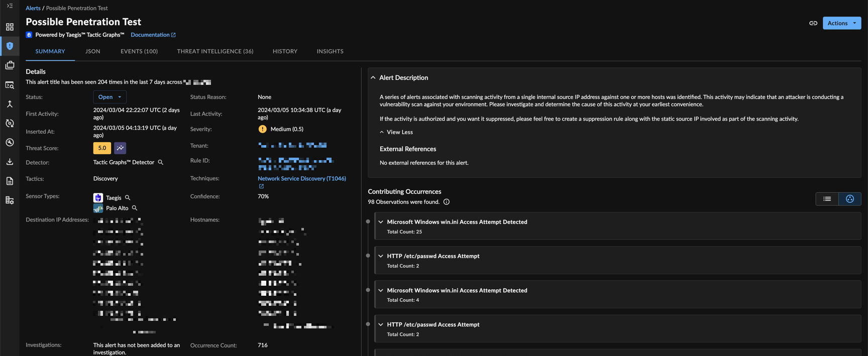Click the yellow 5.0 threat score badge

click(x=102, y=148)
